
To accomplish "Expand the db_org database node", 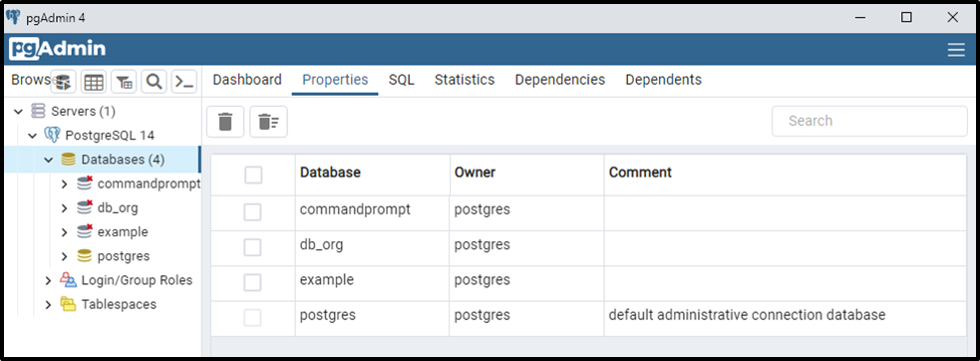I will click(x=65, y=207).
